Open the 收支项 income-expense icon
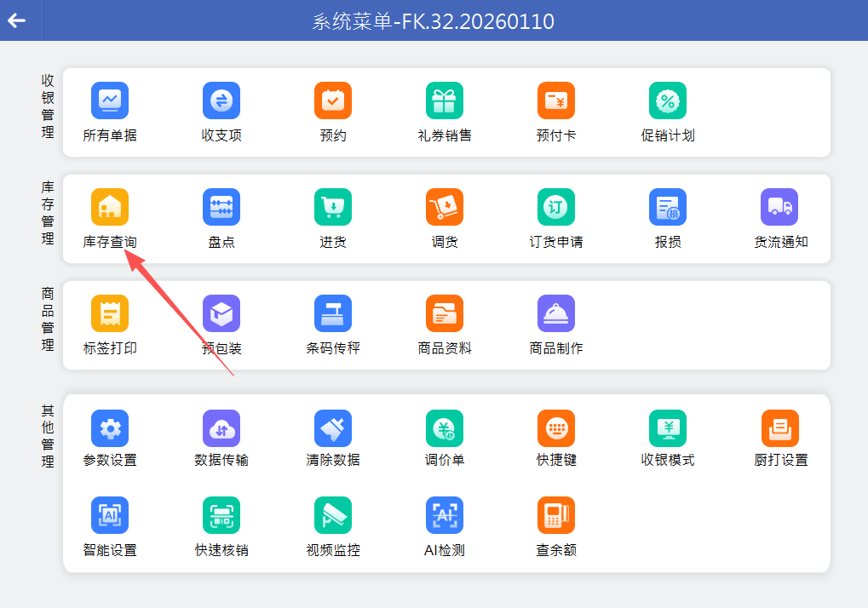The height and width of the screenshot is (608, 868). pos(221,101)
